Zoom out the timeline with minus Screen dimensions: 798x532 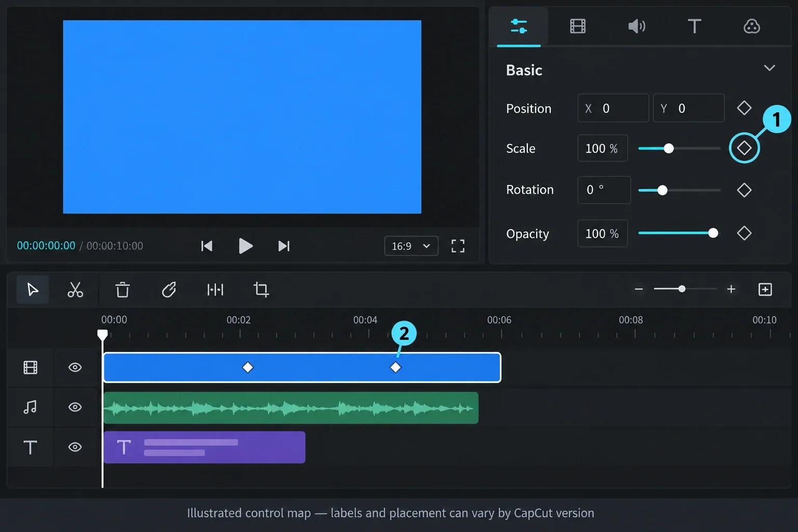point(639,289)
